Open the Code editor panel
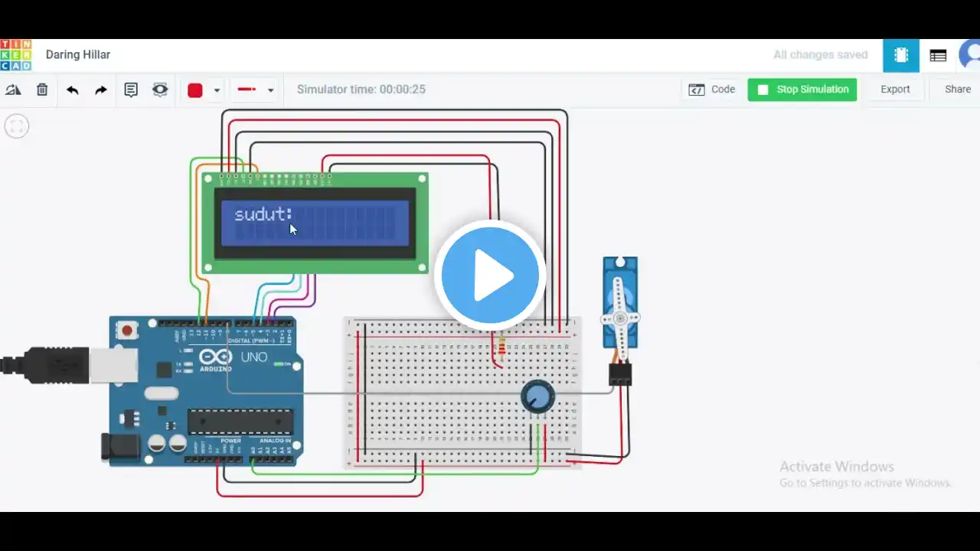The width and height of the screenshot is (980, 551). (x=712, y=90)
